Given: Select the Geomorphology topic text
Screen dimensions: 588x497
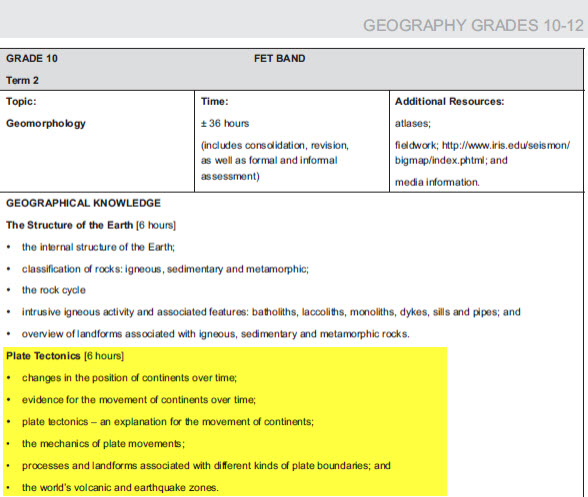Looking at the screenshot, I should 46,123.
